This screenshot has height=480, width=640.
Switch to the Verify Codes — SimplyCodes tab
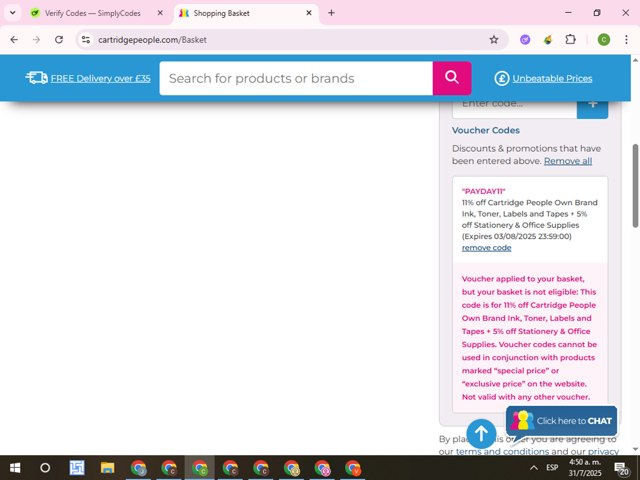click(92, 13)
